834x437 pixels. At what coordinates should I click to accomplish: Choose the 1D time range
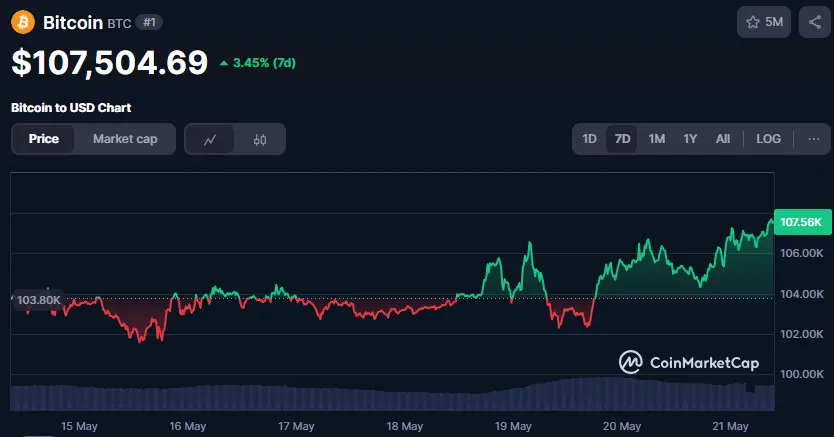(x=589, y=139)
